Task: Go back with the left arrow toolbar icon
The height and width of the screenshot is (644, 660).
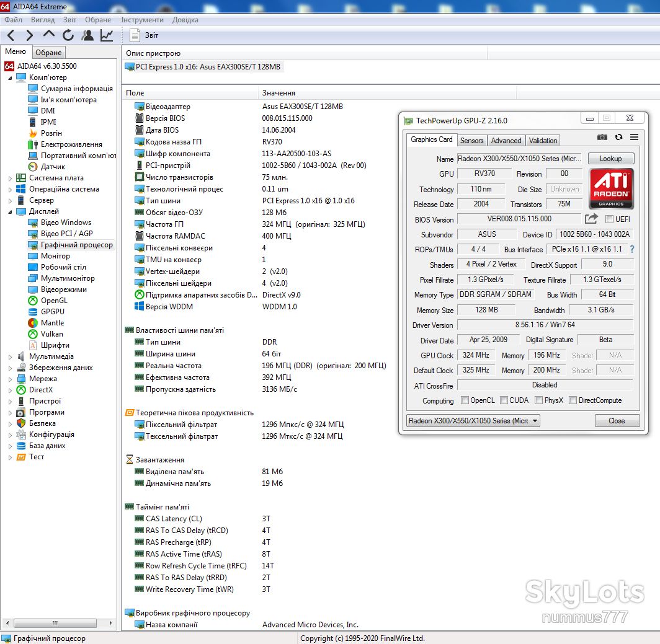Action: click(x=11, y=35)
